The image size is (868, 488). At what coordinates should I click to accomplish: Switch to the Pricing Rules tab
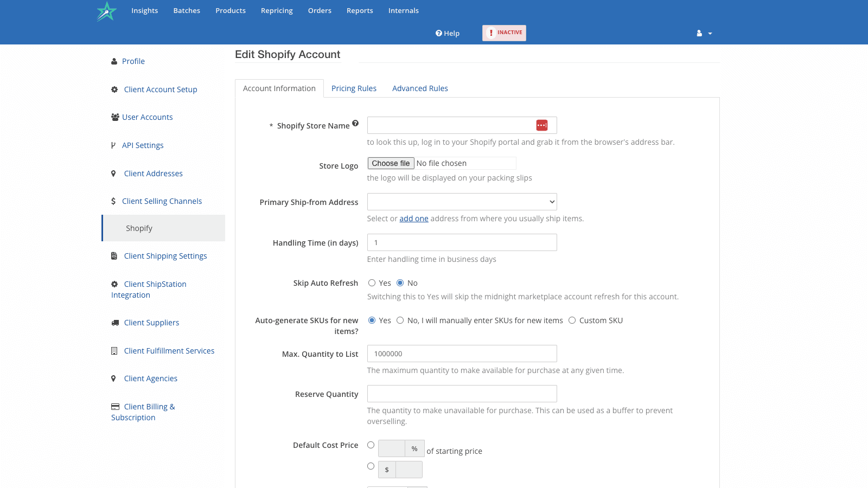[x=354, y=88]
